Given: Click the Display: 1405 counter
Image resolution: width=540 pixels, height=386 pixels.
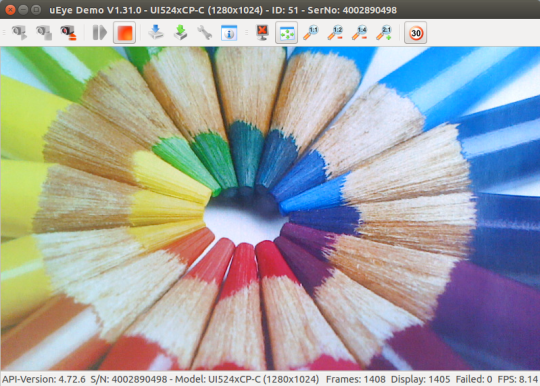Looking at the screenshot, I should pos(420,379).
